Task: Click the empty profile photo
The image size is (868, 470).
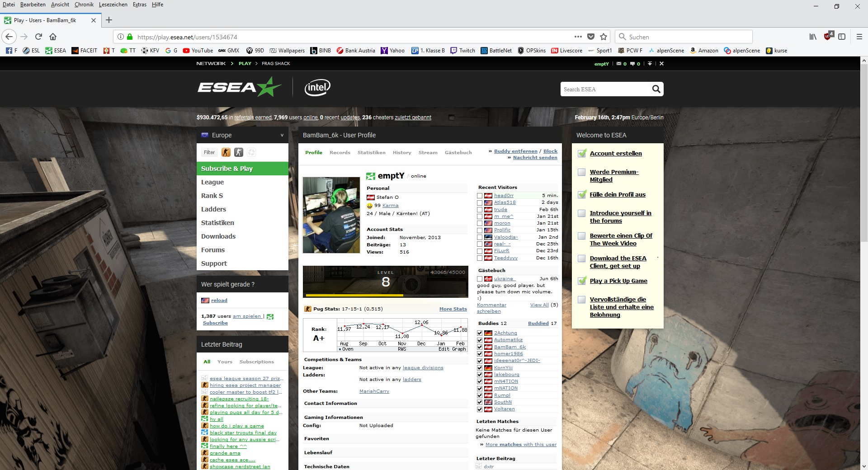Action: tap(331, 215)
